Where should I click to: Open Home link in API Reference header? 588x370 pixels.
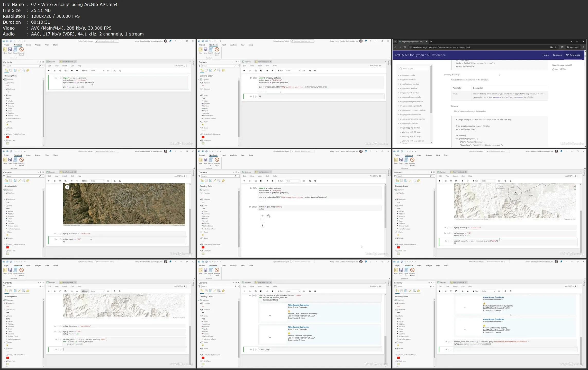click(546, 55)
